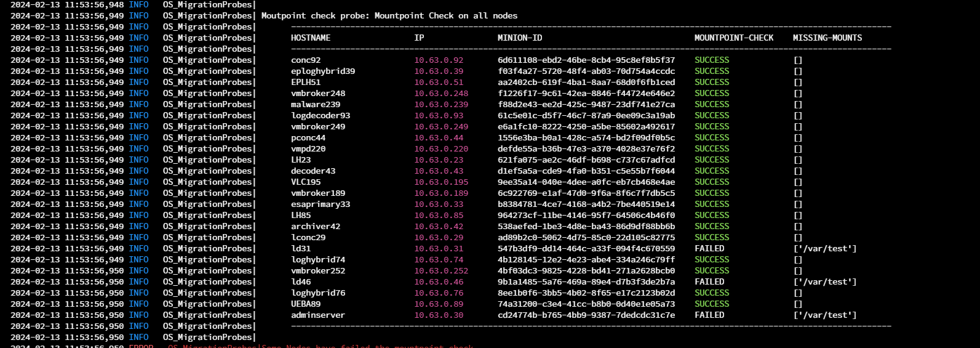Click the minion ID starting with 6d611108
This screenshot has height=348, width=980.
pyautogui.click(x=586, y=60)
